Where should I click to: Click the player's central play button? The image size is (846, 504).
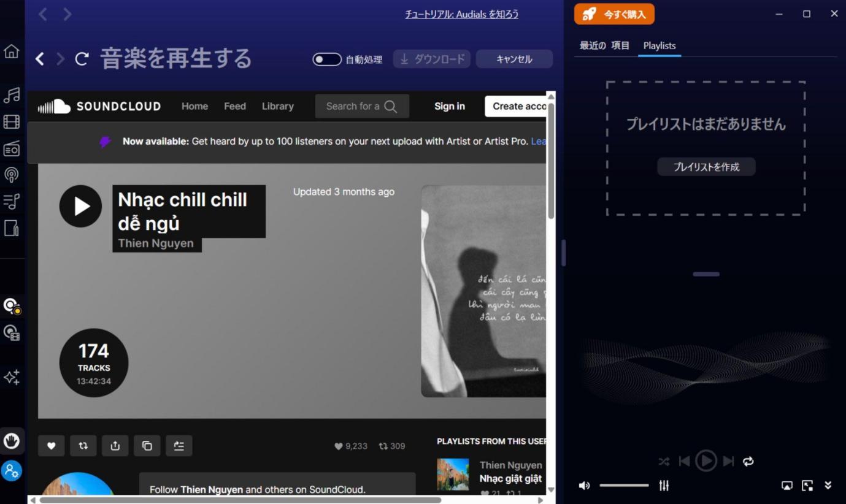(706, 460)
